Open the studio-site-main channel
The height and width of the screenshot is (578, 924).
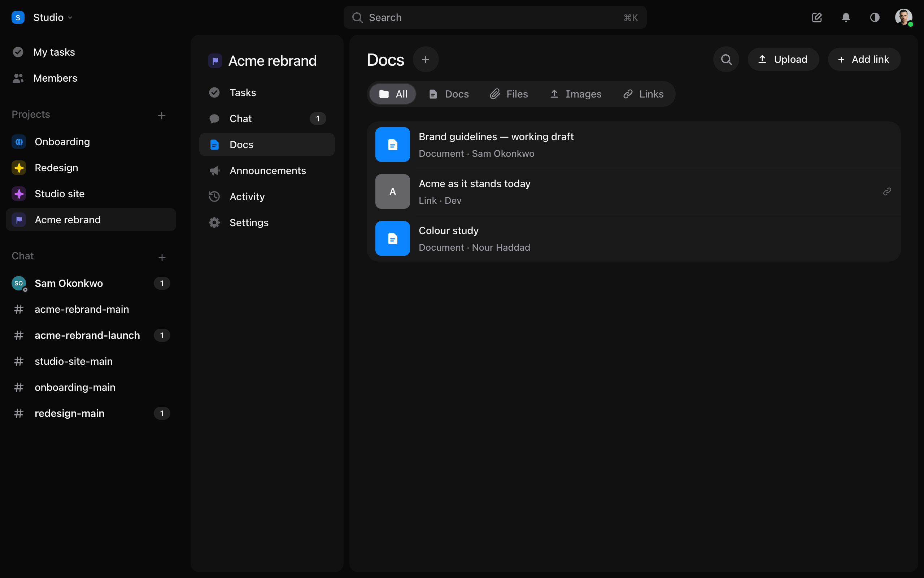tap(91, 361)
